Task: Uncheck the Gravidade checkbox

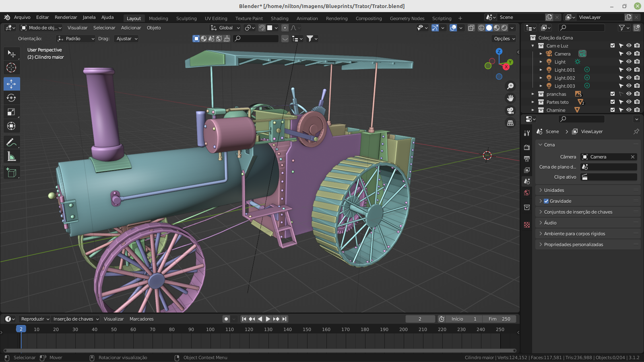Action: click(546, 201)
